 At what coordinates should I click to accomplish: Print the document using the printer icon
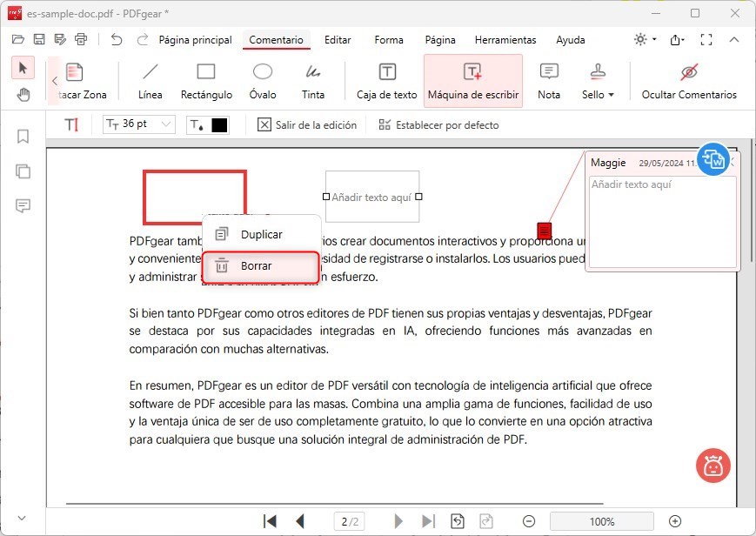(x=81, y=39)
